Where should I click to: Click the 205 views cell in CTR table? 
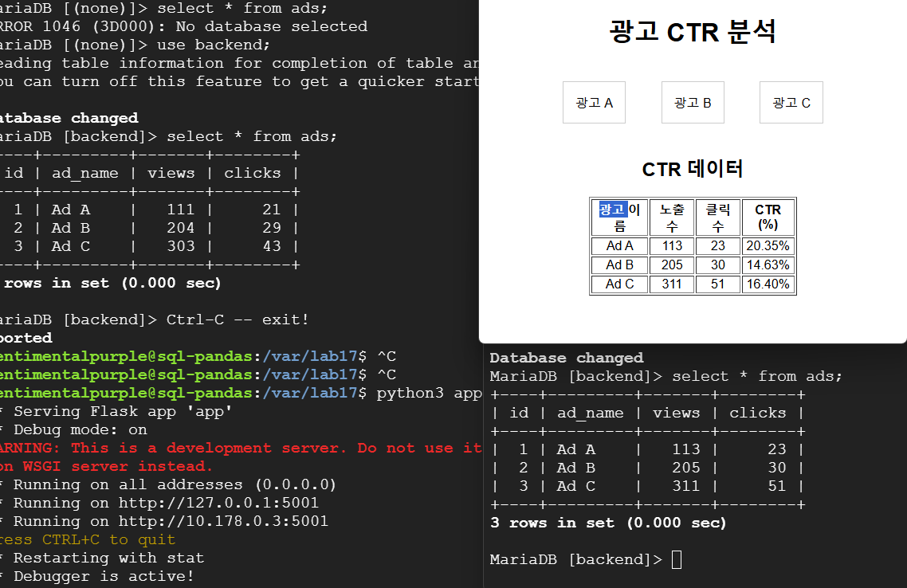pyautogui.click(x=672, y=265)
